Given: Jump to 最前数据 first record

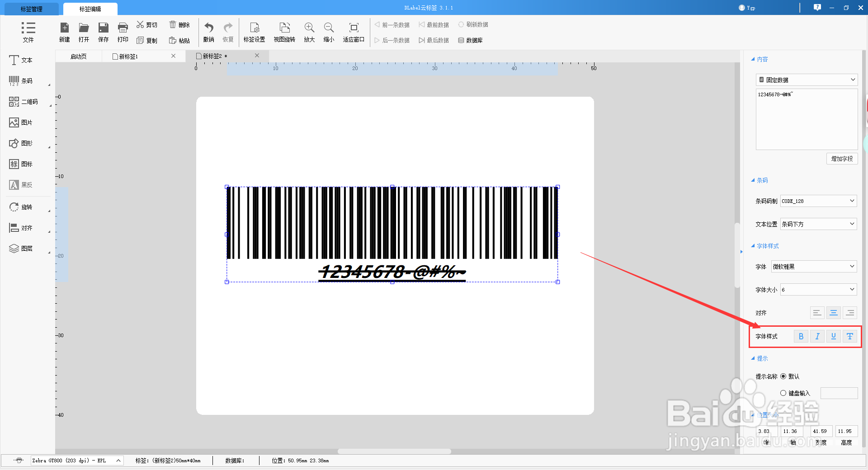Looking at the screenshot, I should [x=434, y=25].
